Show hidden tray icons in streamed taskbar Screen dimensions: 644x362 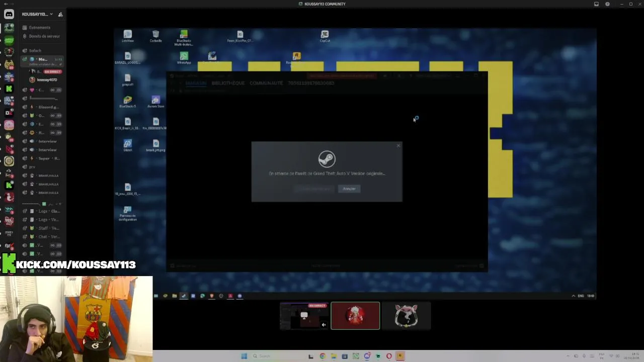pyautogui.click(x=573, y=296)
